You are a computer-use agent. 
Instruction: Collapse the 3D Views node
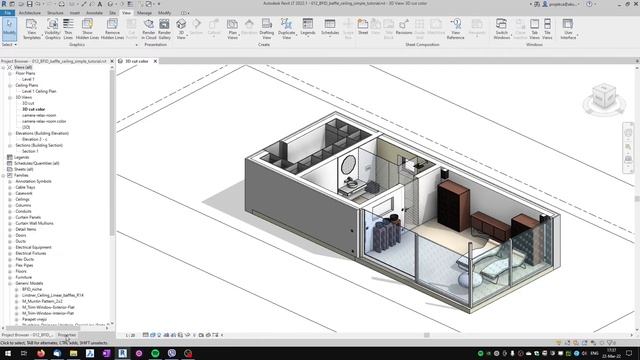tap(10, 98)
